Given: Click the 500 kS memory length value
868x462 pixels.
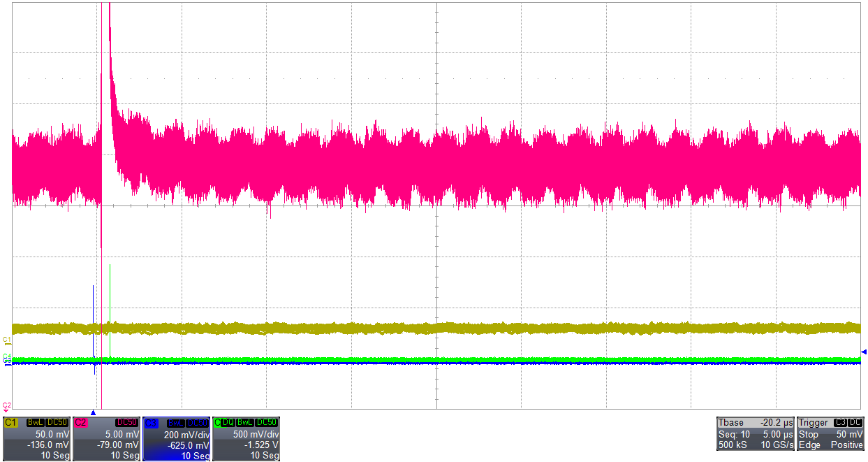Looking at the screenshot, I should [x=732, y=445].
